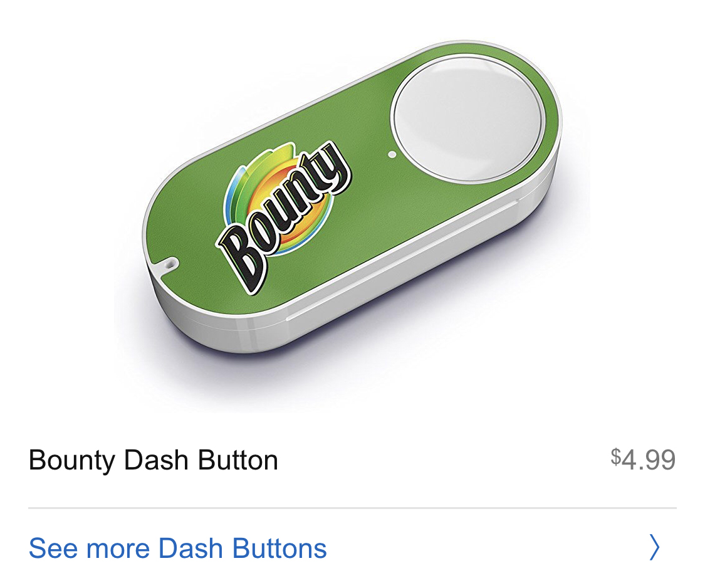Open the chevron arrow beside See more Dash Buttons
The width and height of the screenshot is (705, 588).
click(x=655, y=547)
